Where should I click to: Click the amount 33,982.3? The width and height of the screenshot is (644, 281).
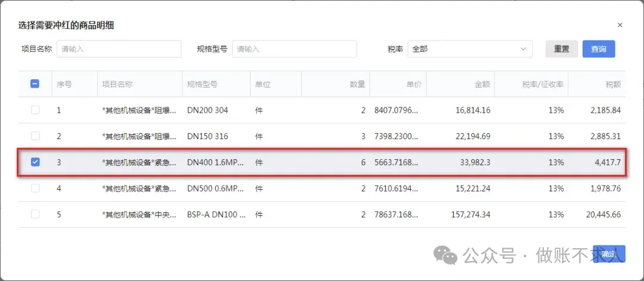(475, 162)
